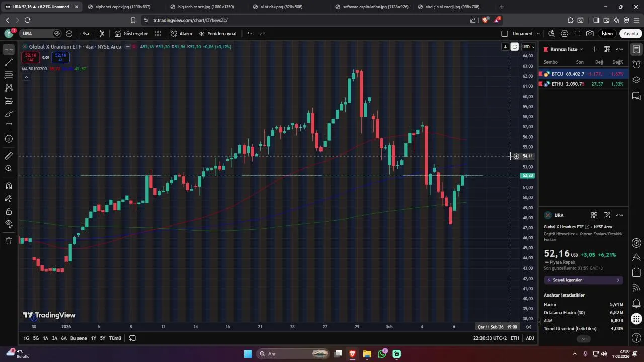Select the trend line drawing tool

[x=9, y=62]
